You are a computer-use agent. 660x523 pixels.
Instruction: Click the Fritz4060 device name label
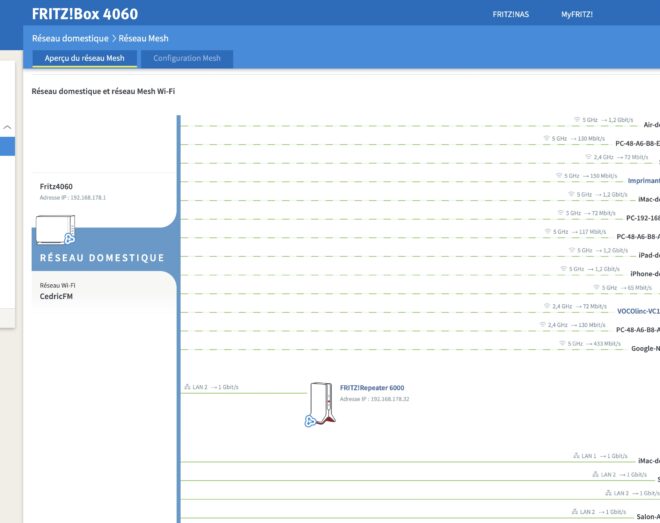point(56,186)
